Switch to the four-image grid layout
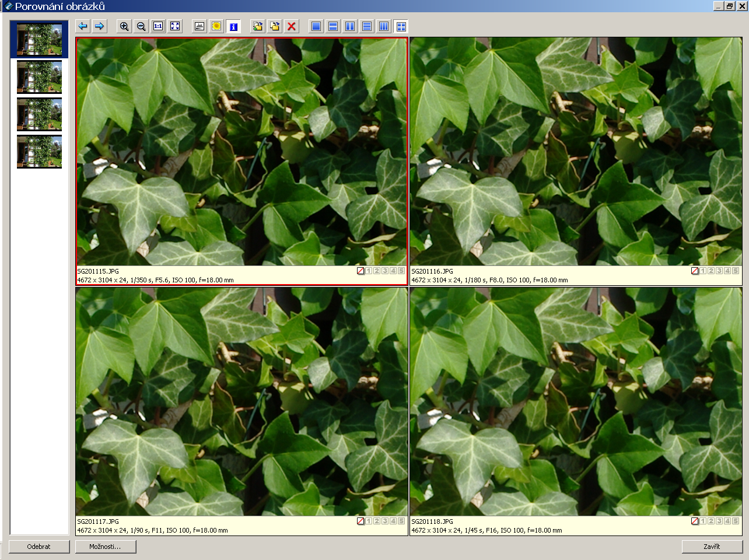Viewport: 749px width, 560px height. coord(401,26)
